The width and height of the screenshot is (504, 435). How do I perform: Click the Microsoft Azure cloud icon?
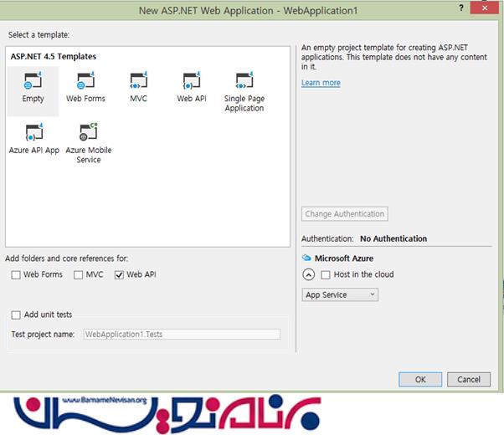pos(306,258)
